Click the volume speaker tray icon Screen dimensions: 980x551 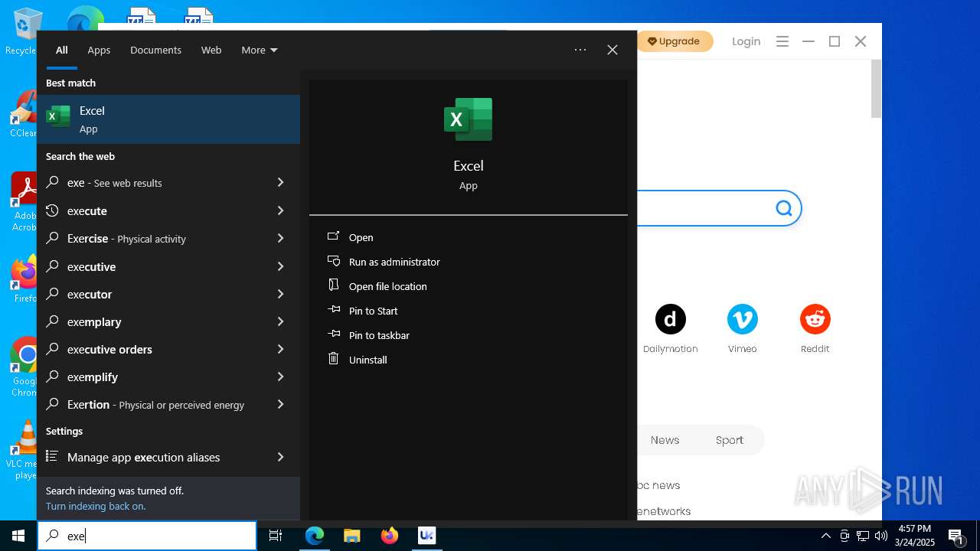point(881,536)
